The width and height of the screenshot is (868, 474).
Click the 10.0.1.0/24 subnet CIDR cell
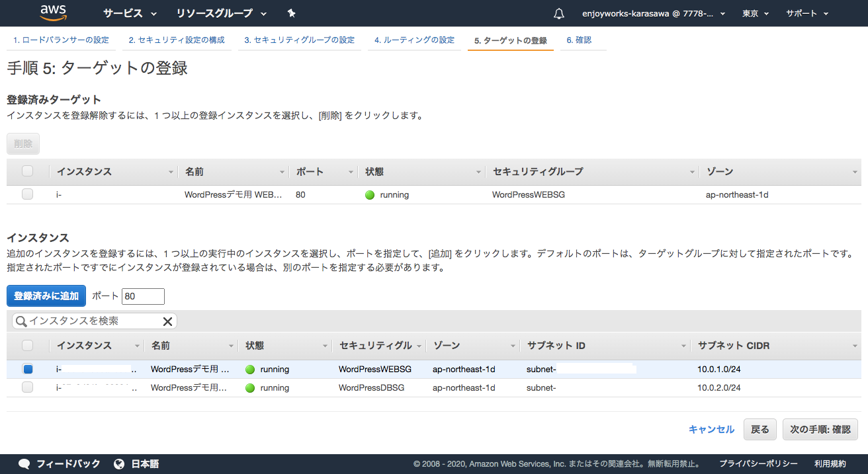click(719, 369)
